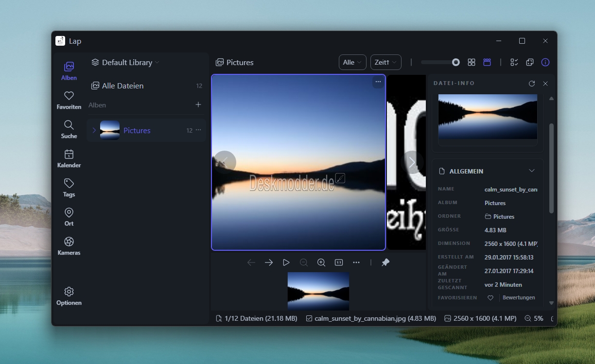Open the Alle filter dropdown
The height and width of the screenshot is (364, 595).
(352, 62)
